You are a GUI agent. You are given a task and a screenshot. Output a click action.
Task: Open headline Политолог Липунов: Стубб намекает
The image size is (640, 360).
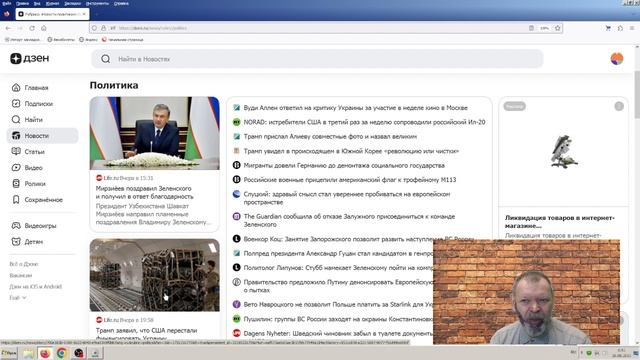[338, 268]
